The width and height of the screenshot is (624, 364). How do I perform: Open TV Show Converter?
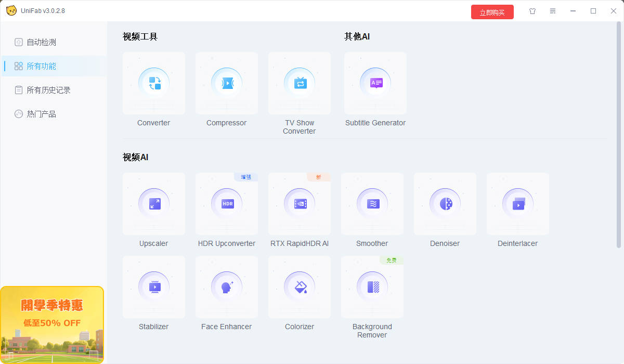(300, 83)
